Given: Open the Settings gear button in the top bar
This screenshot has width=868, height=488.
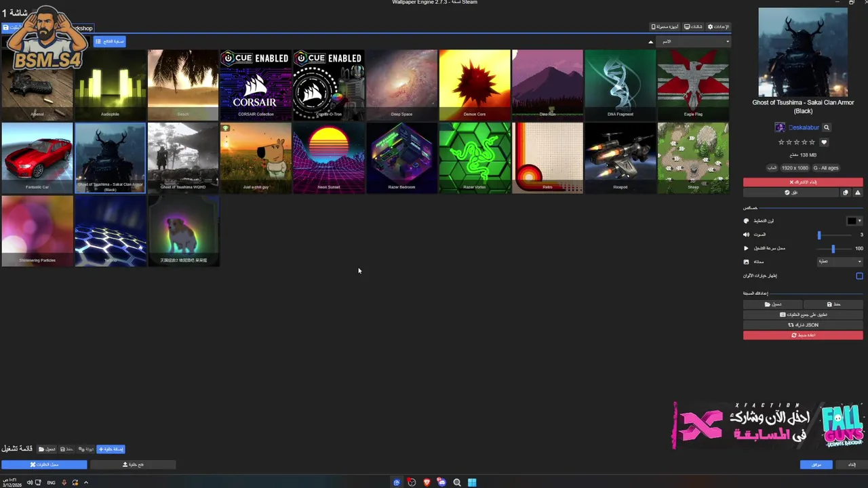Looking at the screenshot, I should click(x=718, y=26).
